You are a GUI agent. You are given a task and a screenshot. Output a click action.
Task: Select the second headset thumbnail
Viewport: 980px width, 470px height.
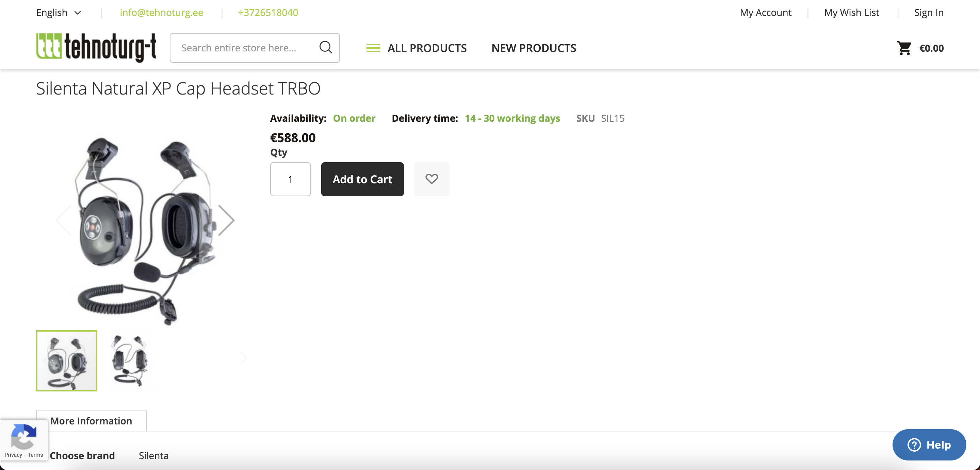tap(129, 360)
